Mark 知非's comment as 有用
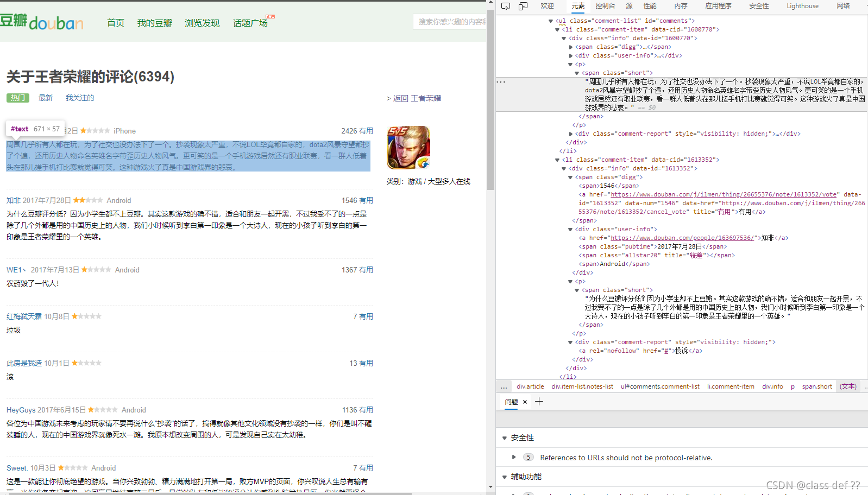This screenshot has width=868, height=495. click(x=366, y=200)
